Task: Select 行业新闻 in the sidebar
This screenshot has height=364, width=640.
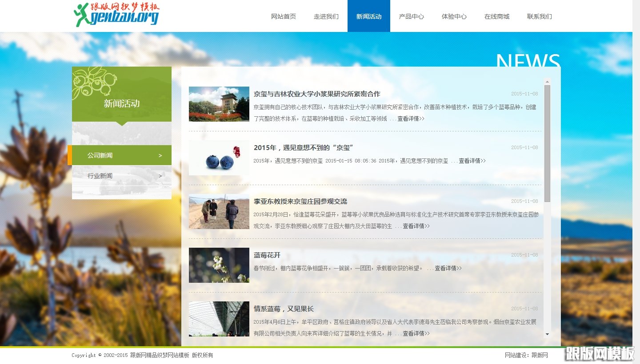Action: click(x=100, y=176)
